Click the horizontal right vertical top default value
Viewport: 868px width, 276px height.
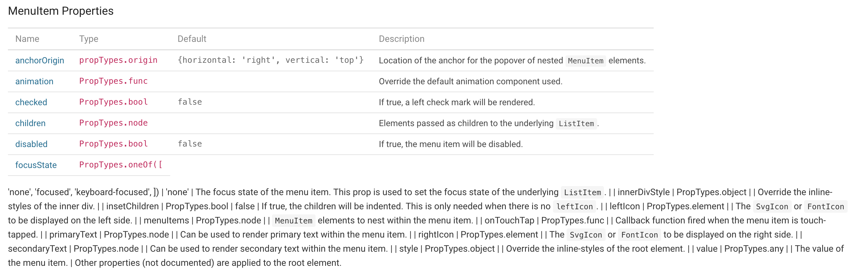[271, 60]
